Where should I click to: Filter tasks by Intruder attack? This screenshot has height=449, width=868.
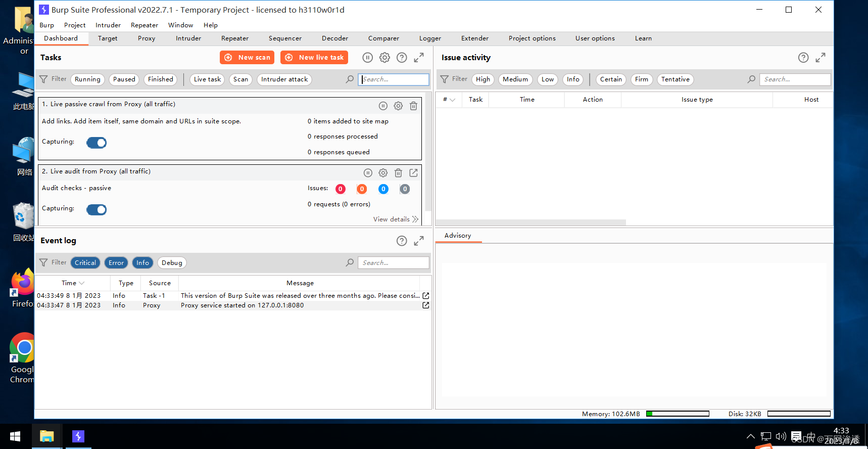[284, 79]
